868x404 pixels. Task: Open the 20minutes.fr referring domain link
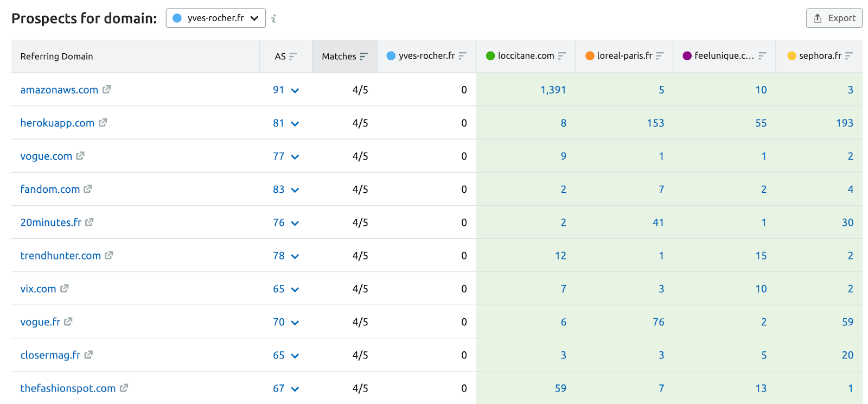click(51, 222)
